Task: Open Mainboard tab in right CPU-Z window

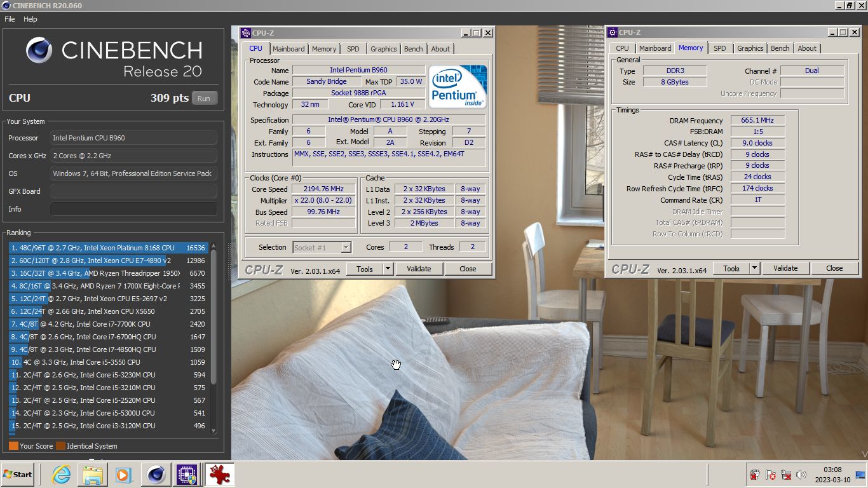Action: [x=655, y=48]
